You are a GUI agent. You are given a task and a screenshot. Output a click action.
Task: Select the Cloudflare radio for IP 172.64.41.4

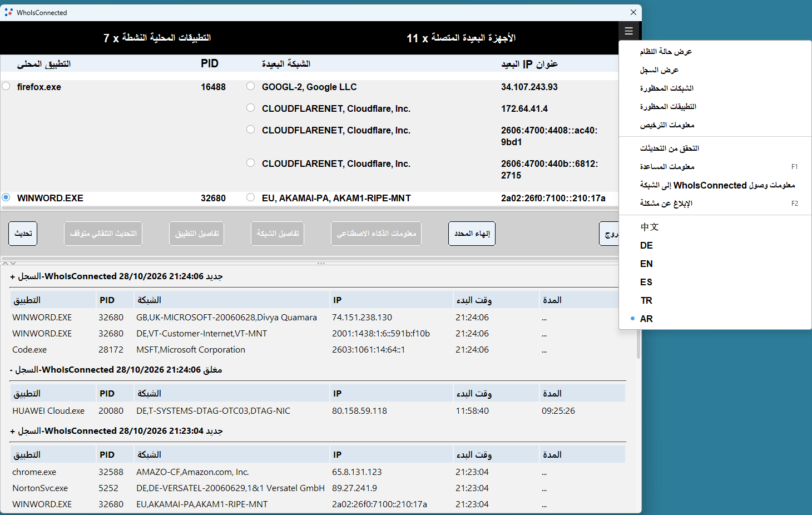(251, 108)
